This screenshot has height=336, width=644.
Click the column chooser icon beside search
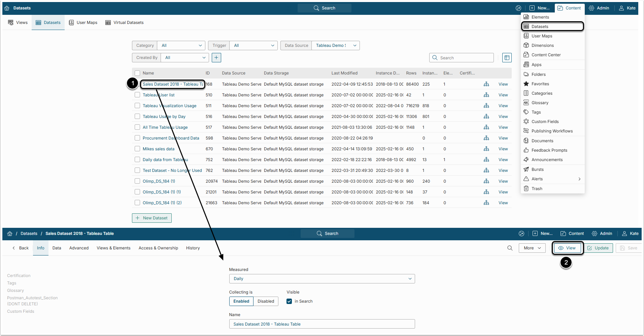click(507, 58)
